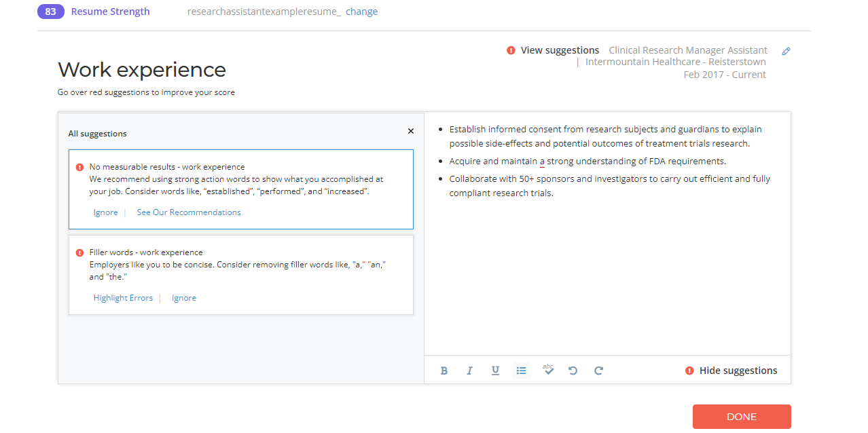Toggle bulleted list formatting

521,371
